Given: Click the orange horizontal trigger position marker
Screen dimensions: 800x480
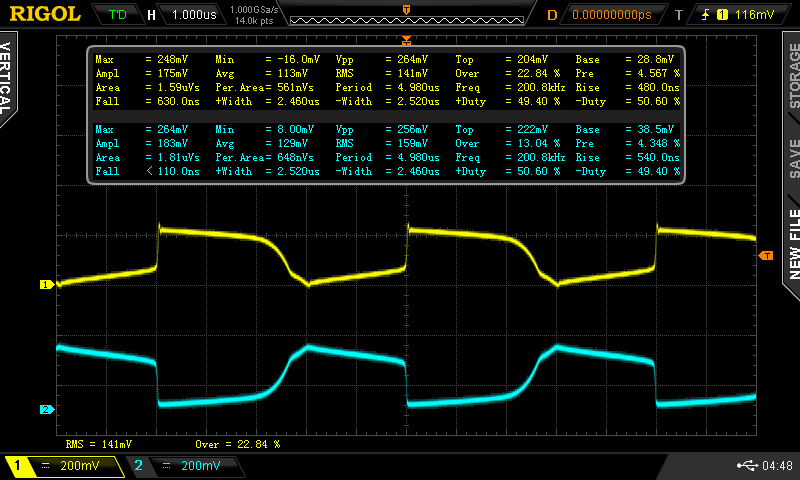Looking at the screenshot, I should click(406, 40).
